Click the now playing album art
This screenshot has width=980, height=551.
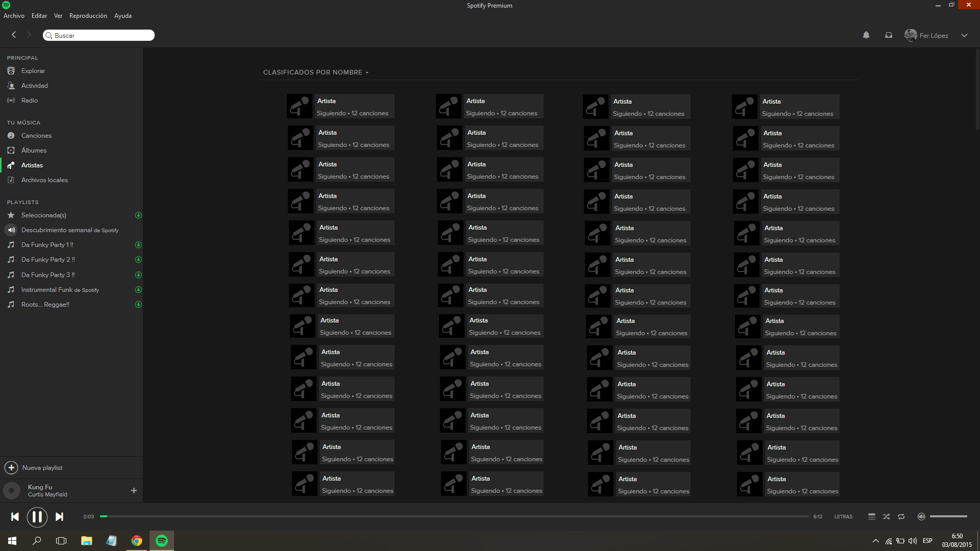click(12, 491)
